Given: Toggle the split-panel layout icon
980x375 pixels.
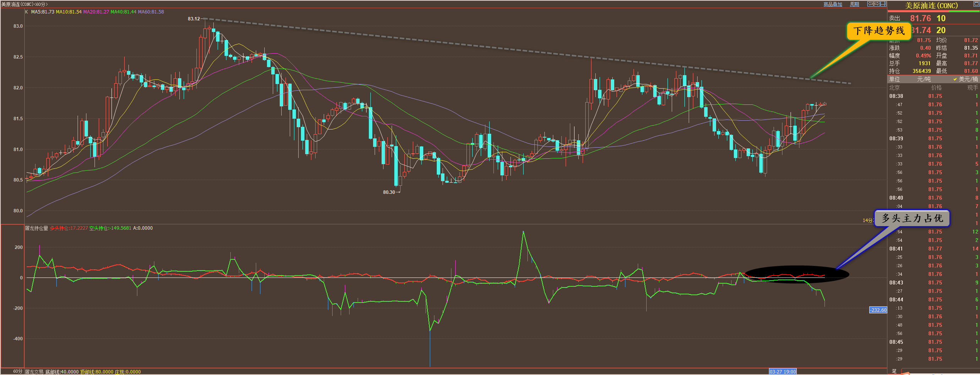Looking at the screenshot, I should [x=883, y=4].
